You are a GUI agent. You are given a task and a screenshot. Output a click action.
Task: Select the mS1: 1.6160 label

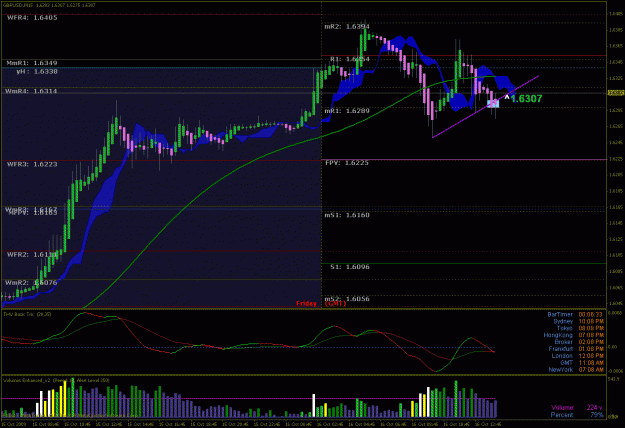pyautogui.click(x=347, y=215)
